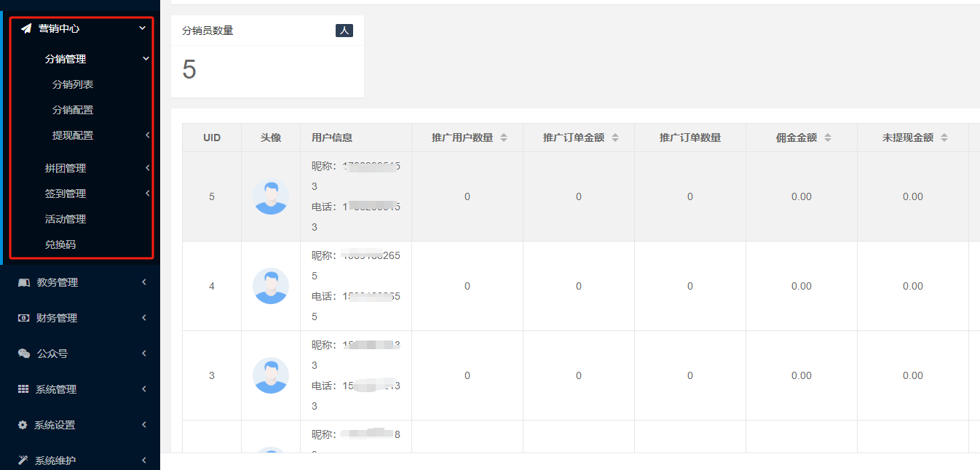This screenshot has height=470, width=980.
Task: Click 推广订单金额 value 0 in UID 5 row
Action: coord(579,196)
